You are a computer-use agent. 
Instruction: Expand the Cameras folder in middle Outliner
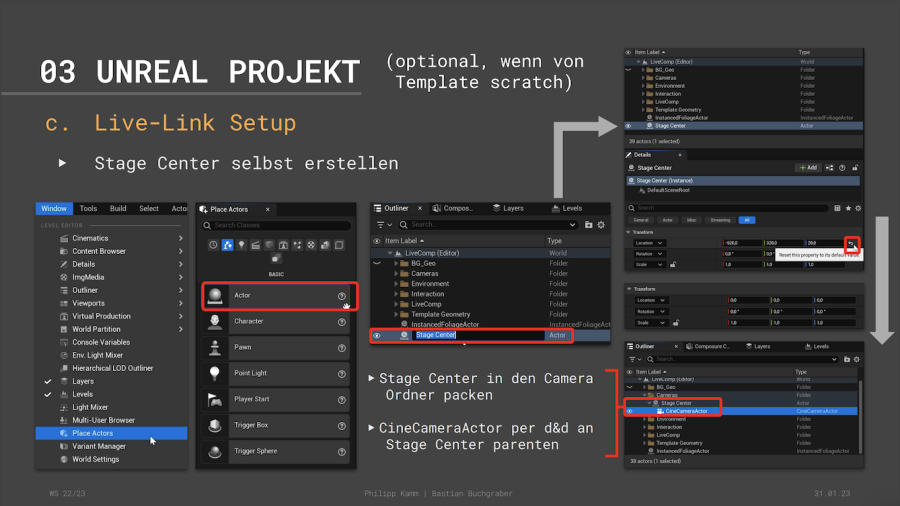tap(396, 273)
